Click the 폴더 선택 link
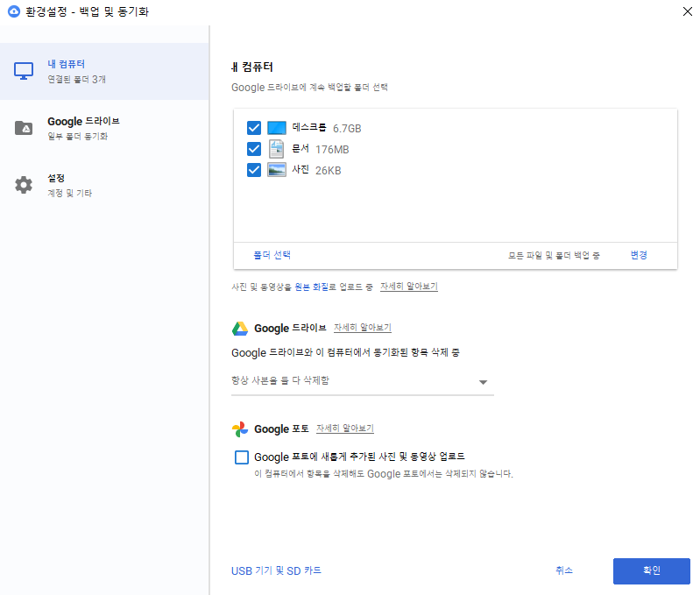 coord(272,255)
